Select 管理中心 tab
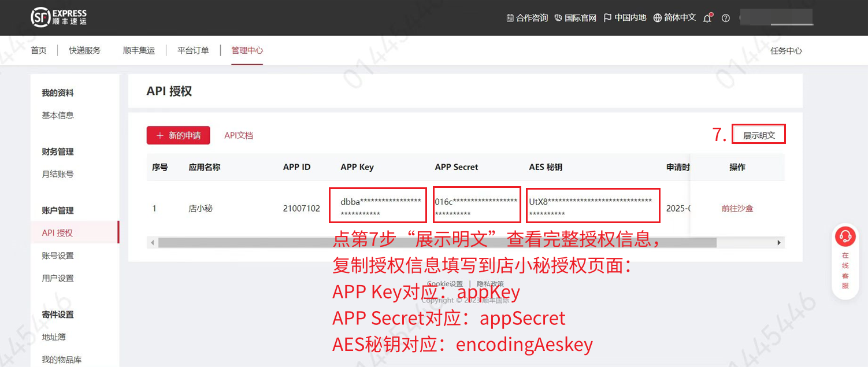 tap(247, 50)
